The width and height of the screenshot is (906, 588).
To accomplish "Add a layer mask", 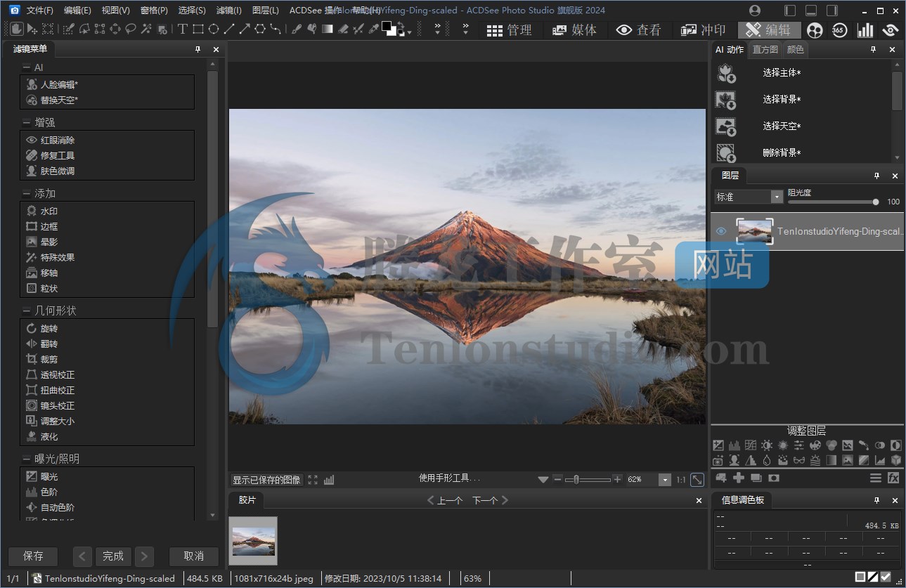I will (x=774, y=478).
